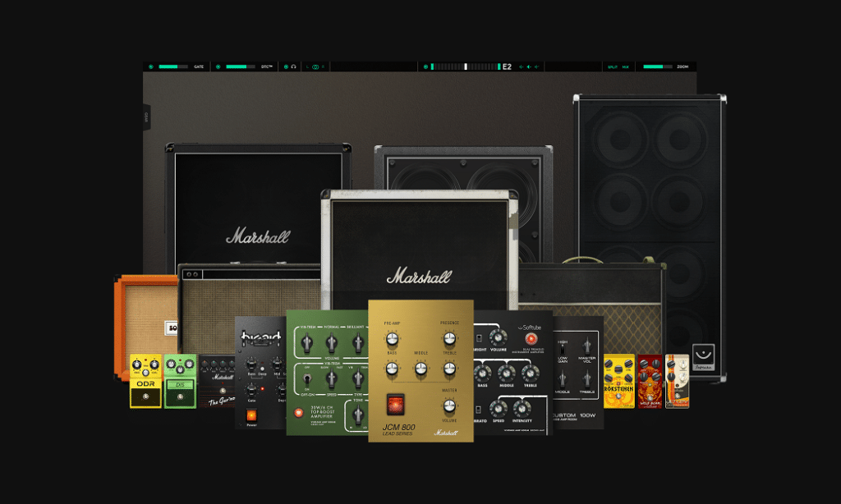This screenshot has width=841, height=504.
Task: Adjust the ZOOM slider
Action: pyautogui.click(x=658, y=67)
